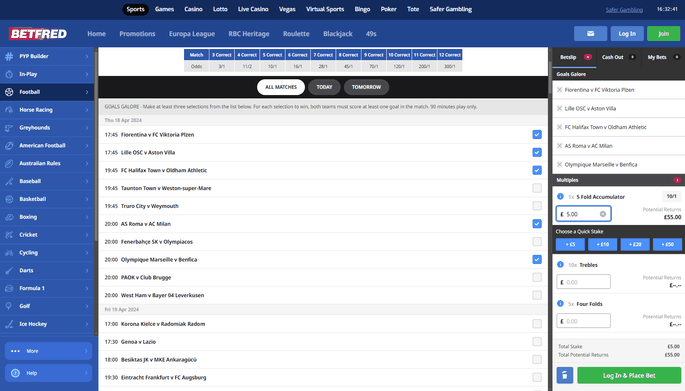Open the Casino top menu
This screenshot has height=391, width=685.
pyautogui.click(x=193, y=9)
